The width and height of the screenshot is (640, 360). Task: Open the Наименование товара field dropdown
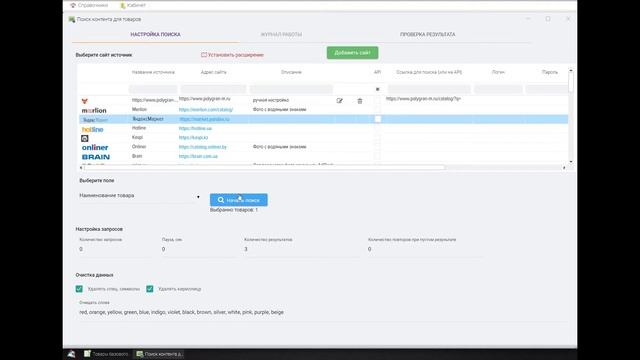tap(140, 196)
